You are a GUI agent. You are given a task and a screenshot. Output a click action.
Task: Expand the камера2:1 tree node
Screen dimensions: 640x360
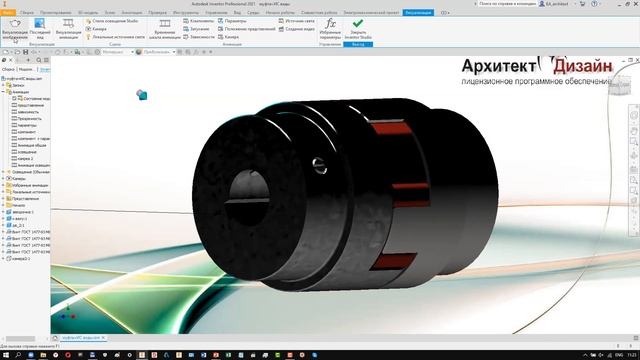pyautogui.click(x=3, y=258)
